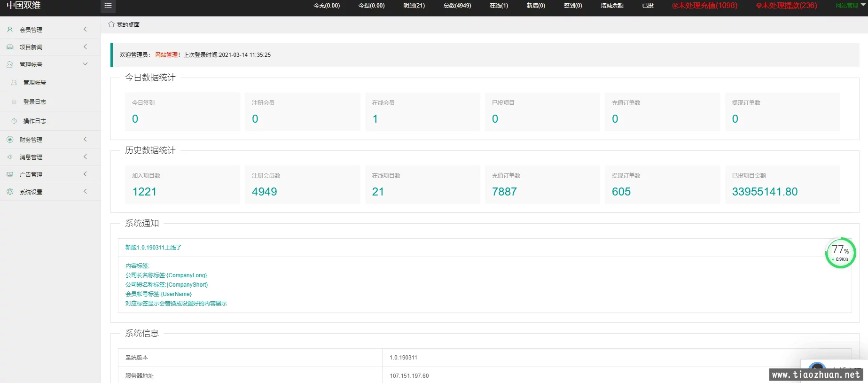868x383 pixels.
Task: Collapse the 管理帐号 menu chevron
Action: (85, 64)
